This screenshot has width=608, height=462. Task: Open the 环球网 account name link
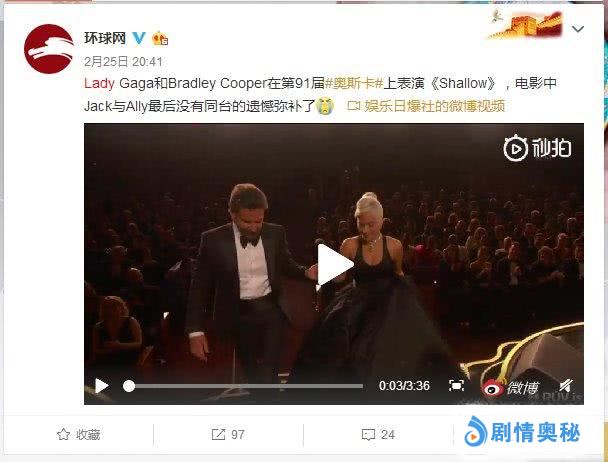tap(105, 38)
